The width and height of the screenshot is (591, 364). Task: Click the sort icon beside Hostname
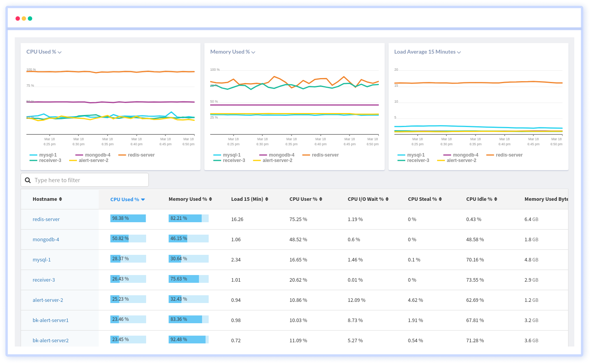61,199
